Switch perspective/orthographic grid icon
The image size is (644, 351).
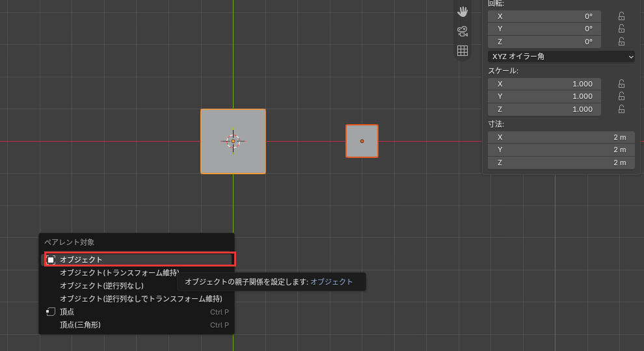tap(463, 51)
